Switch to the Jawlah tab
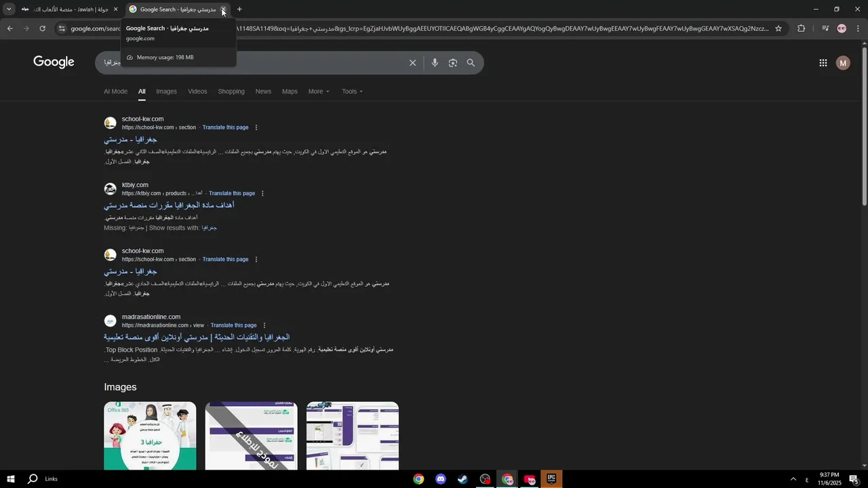The width and height of the screenshot is (868, 488). pyautogui.click(x=66, y=9)
